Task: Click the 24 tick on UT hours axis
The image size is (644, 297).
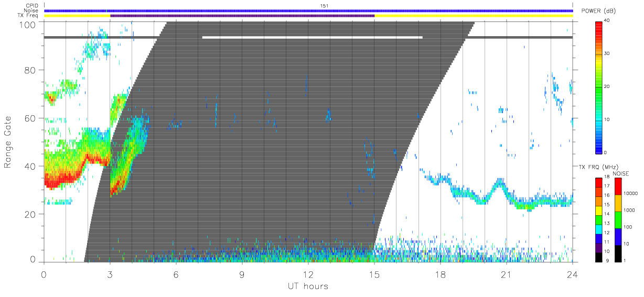Action: click(572, 273)
